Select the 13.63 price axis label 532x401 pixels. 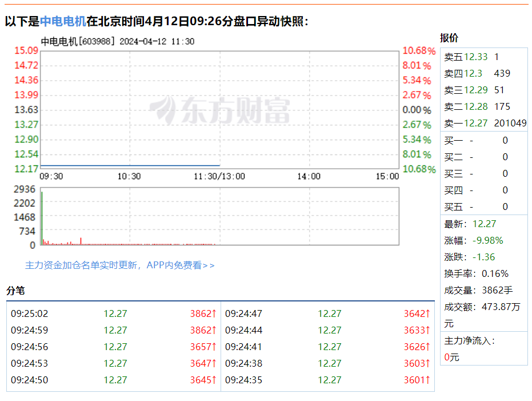[x=26, y=110]
